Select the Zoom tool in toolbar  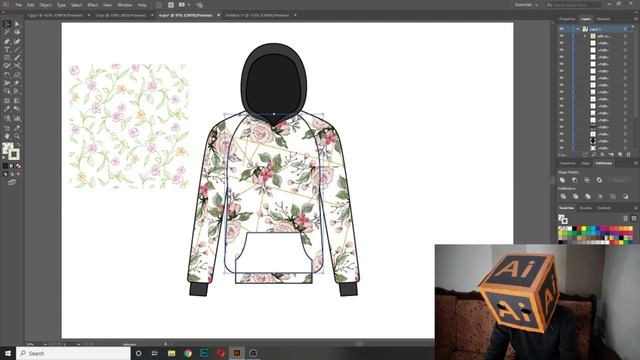click(17, 136)
